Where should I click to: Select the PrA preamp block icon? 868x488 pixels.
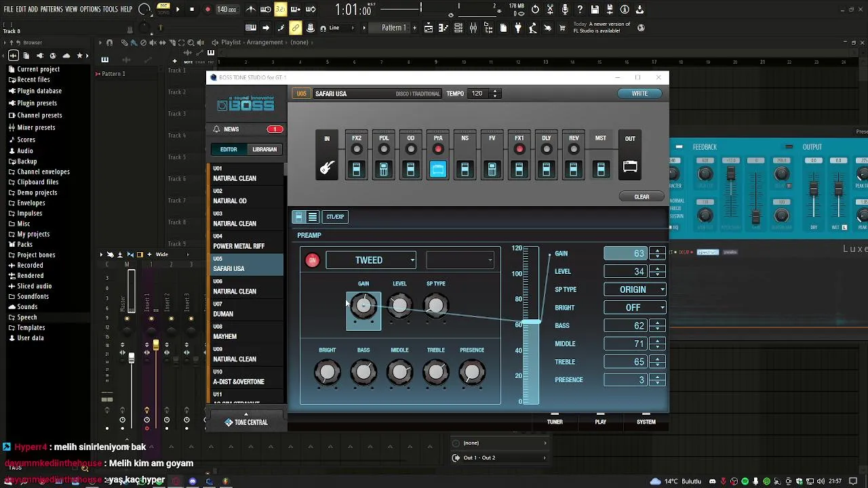pyautogui.click(x=438, y=169)
